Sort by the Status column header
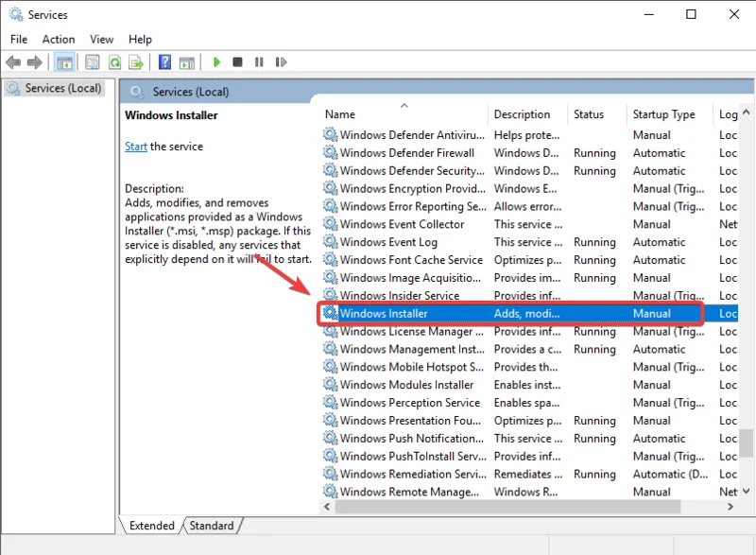The image size is (756, 555). (597, 114)
